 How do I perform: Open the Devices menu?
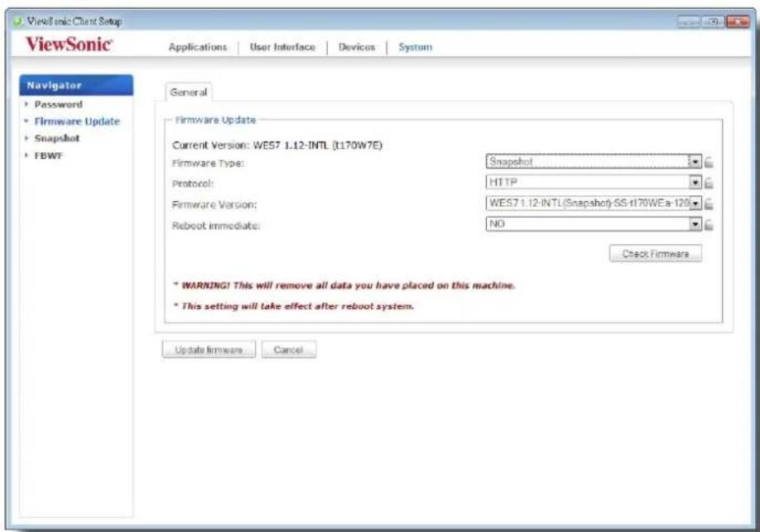pyautogui.click(x=357, y=47)
